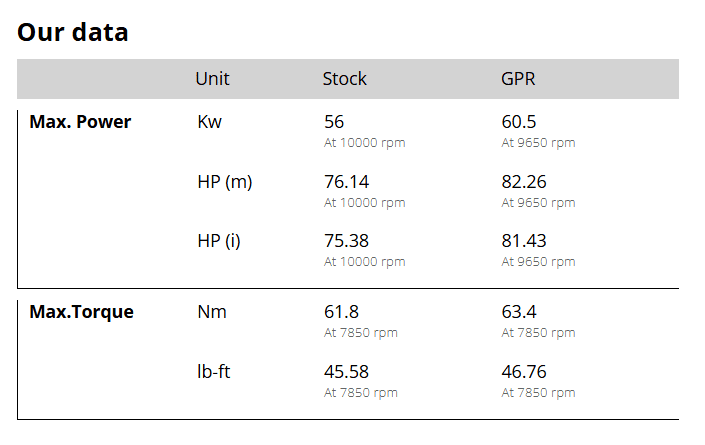Select the Kw unit cell

click(210, 122)
